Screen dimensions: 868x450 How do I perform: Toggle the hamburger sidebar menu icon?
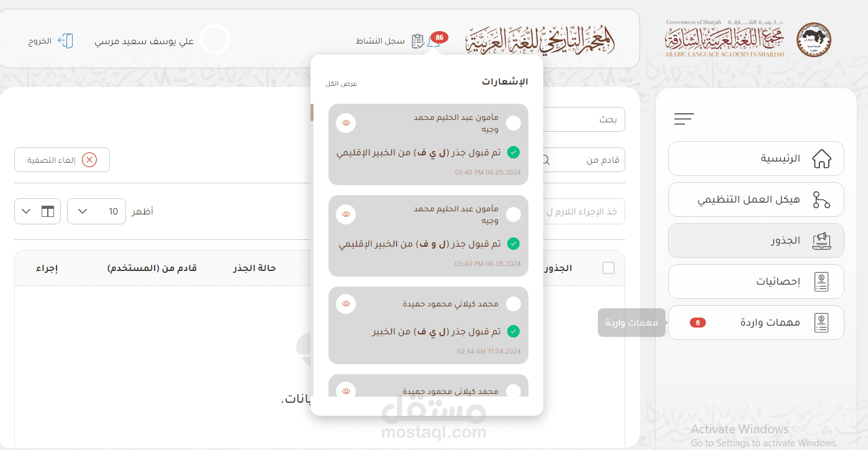pyautogui.click(x=684, y=119)
